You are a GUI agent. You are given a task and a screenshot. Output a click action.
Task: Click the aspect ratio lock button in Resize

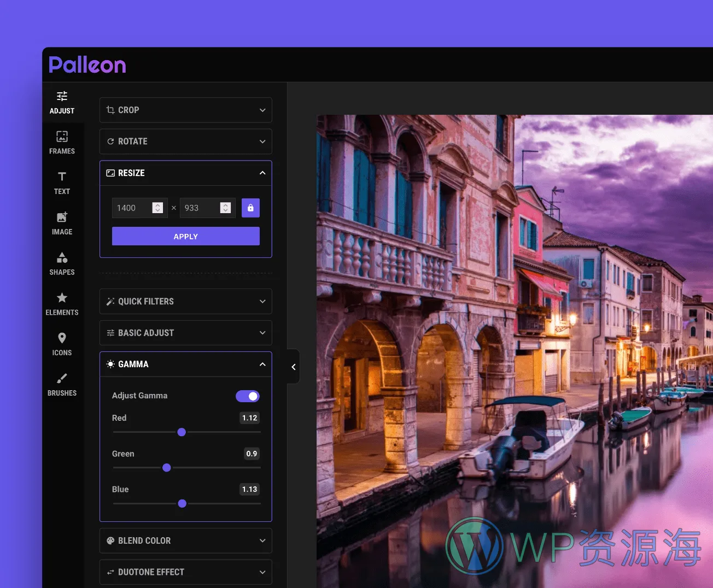point(250,208)
